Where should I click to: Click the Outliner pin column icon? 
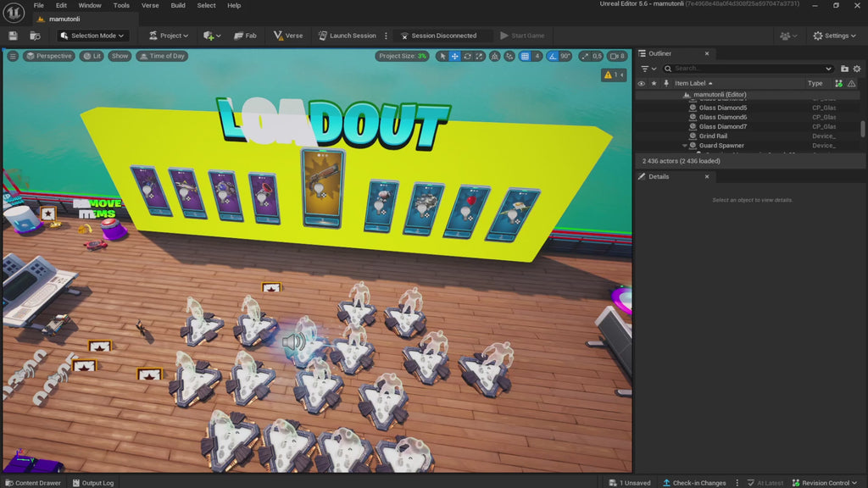point(666,84)
